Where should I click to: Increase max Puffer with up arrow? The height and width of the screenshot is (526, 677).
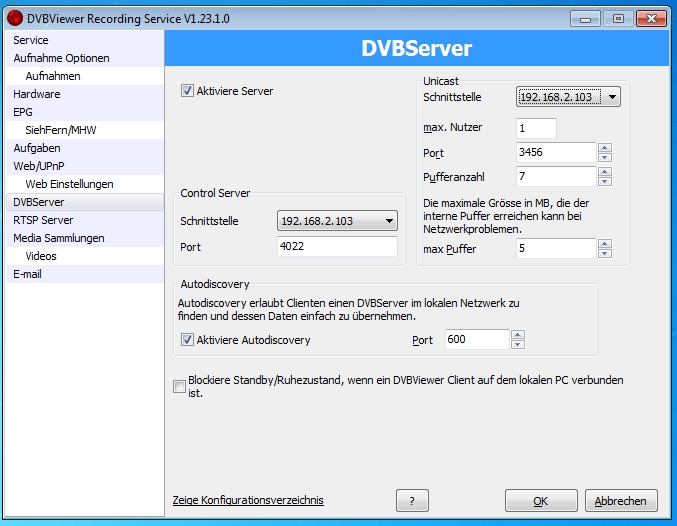tap(604, 244)
